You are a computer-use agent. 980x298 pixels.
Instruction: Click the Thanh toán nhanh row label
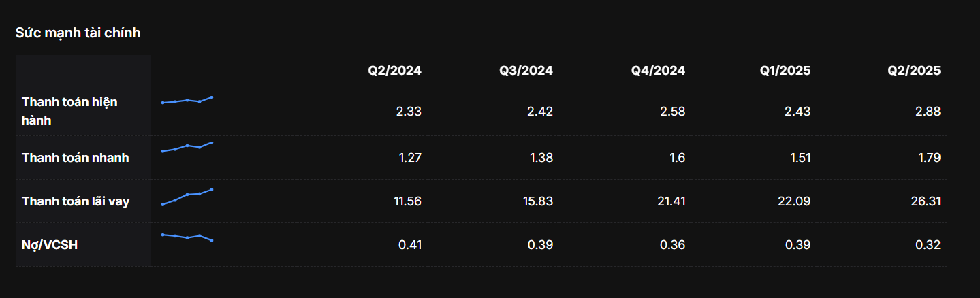(x=75, y=158)
